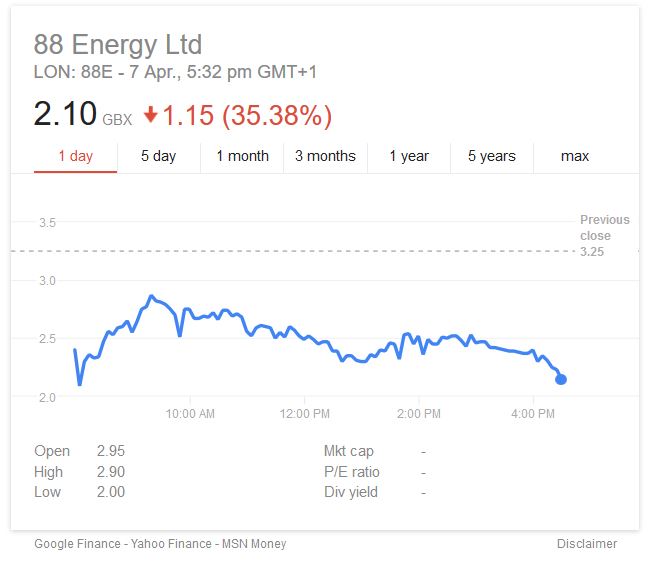Show the max range chart

(575, 156)
